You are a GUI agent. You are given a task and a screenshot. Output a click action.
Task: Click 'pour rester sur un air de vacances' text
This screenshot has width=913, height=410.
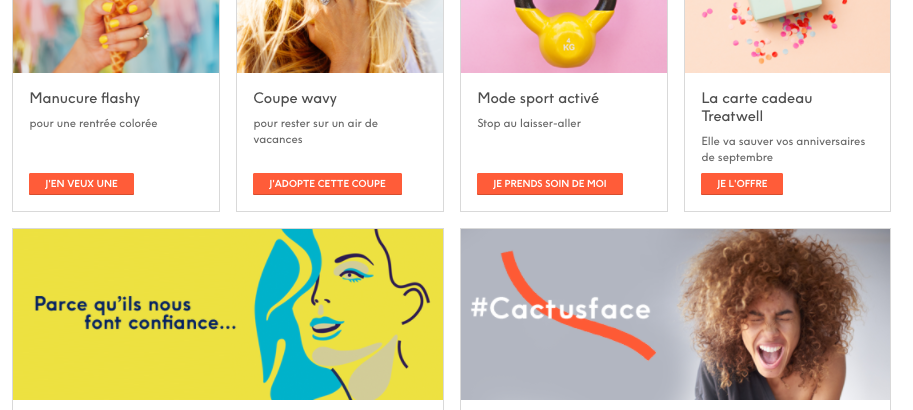pos(316,132)
